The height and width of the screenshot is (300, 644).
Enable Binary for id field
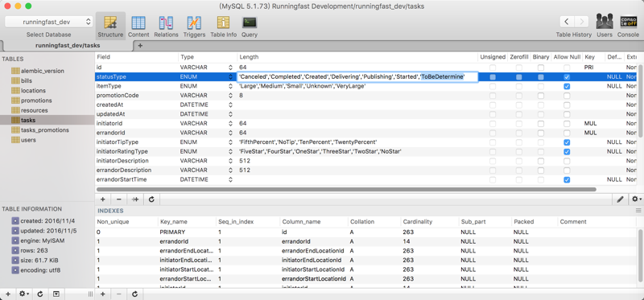point(541,68)
